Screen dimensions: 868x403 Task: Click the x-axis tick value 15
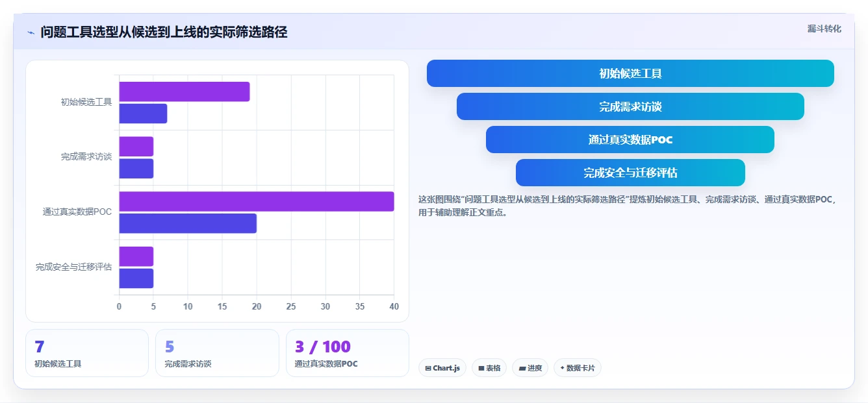tap(222, 306)
